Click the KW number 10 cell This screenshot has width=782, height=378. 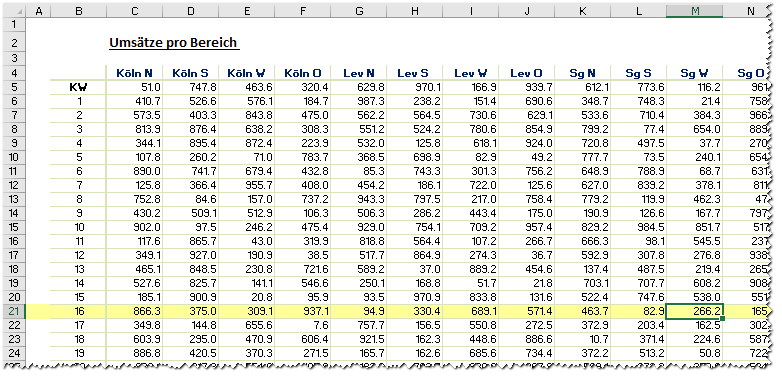click(x=78, y=228)
